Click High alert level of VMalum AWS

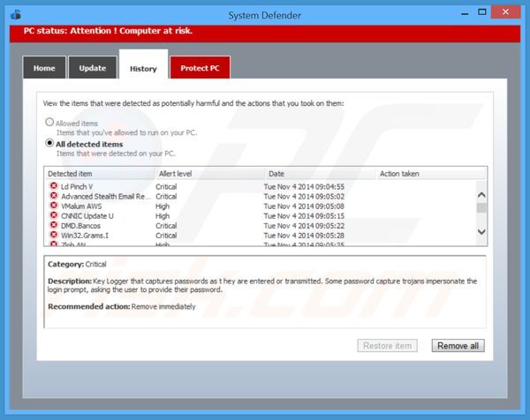(x=163, y=206)
